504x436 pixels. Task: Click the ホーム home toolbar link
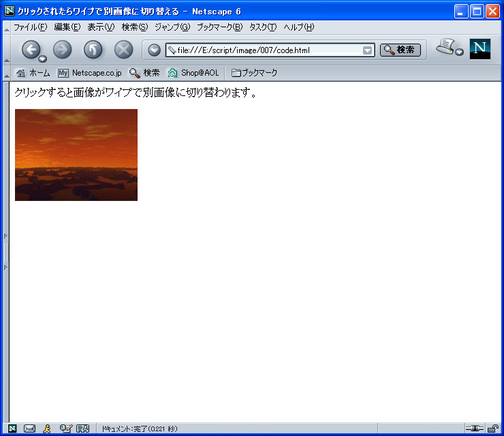click(33, 73)
